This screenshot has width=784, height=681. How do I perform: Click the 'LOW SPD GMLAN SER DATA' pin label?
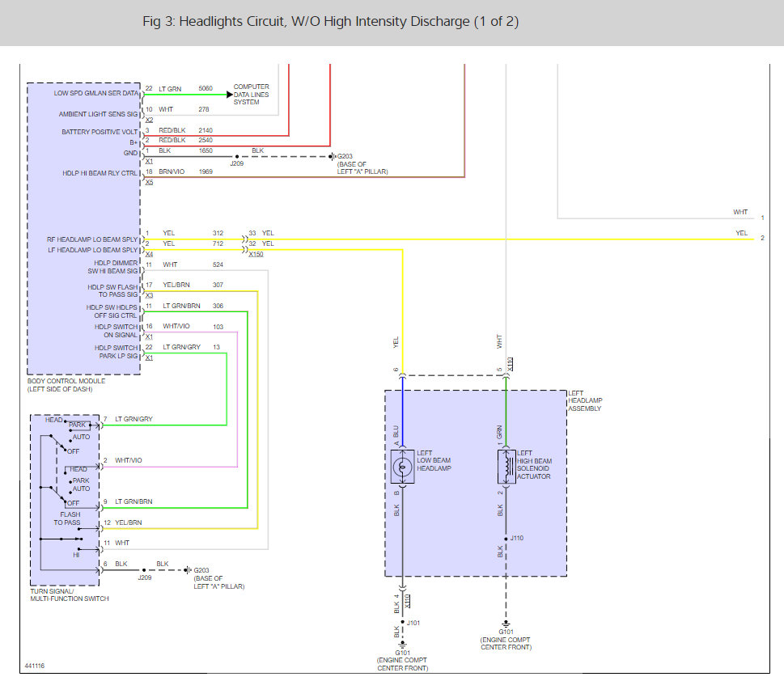[x=96, y=93]
